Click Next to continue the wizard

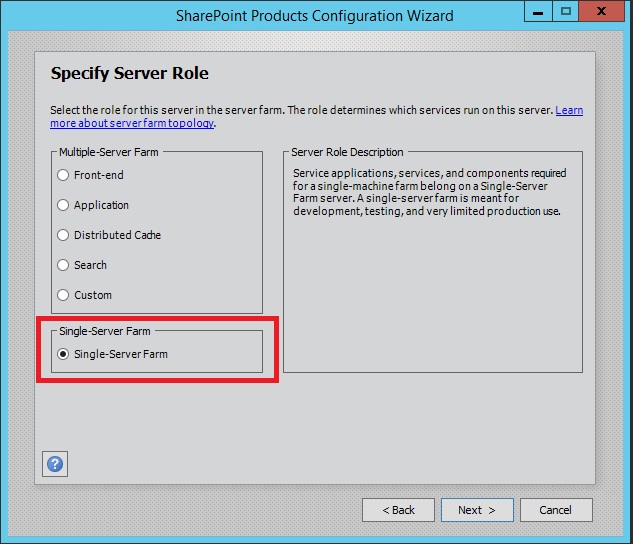click(x=477, y=510)
